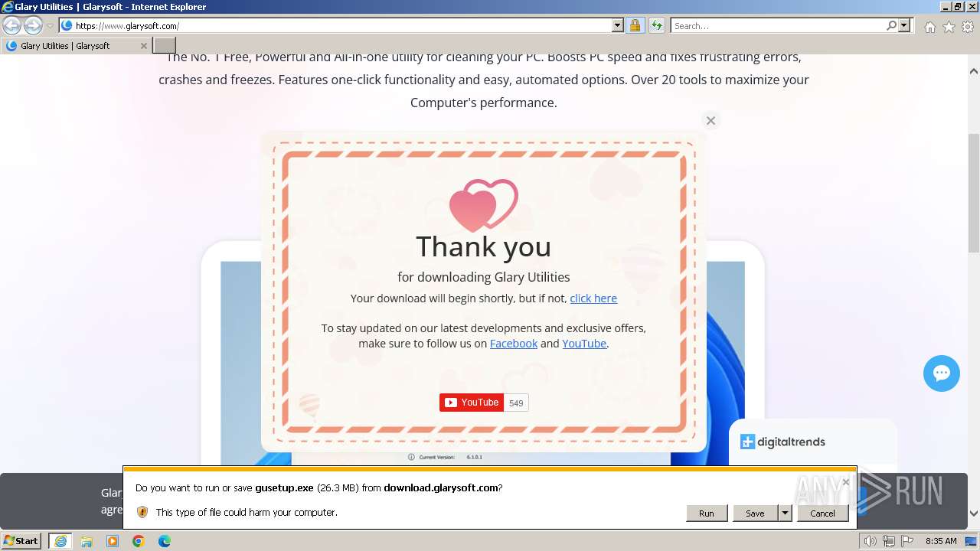Open the Home page icon
Screen dimensions: 980x551
pos(929,27)
